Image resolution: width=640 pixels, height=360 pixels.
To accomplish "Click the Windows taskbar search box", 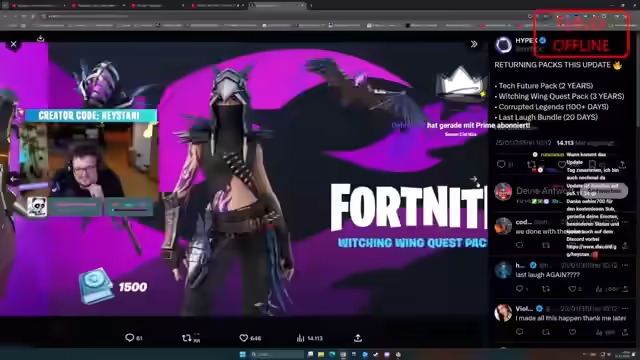I will [276, 354].
